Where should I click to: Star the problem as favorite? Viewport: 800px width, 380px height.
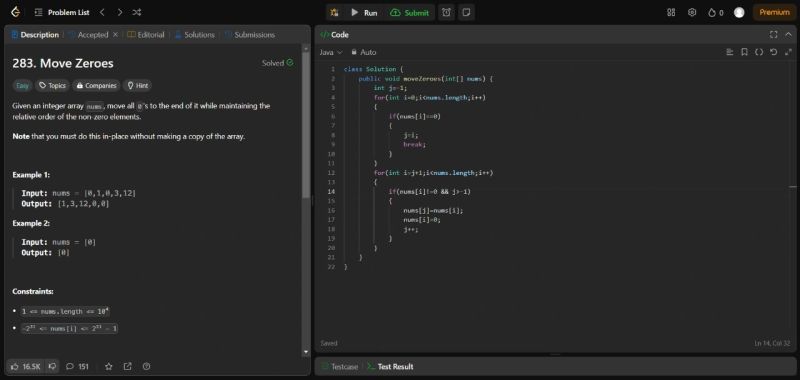(109, 366)
